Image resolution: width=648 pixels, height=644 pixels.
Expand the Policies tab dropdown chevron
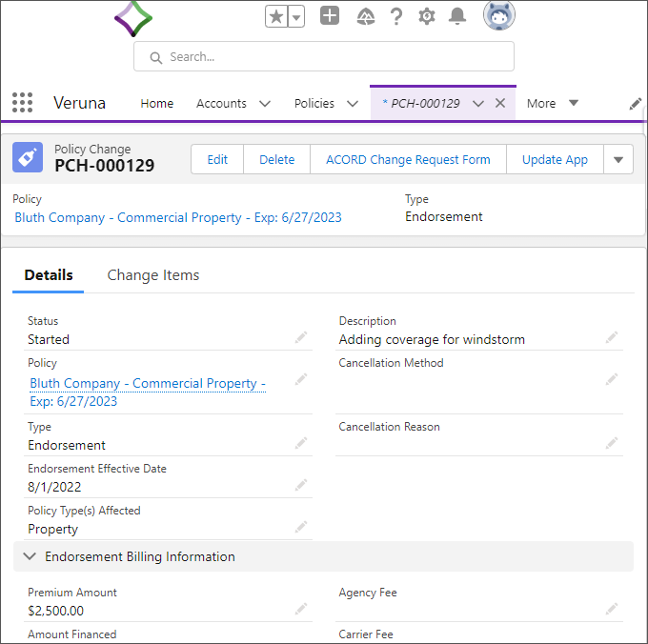click(x=353, y=103)
